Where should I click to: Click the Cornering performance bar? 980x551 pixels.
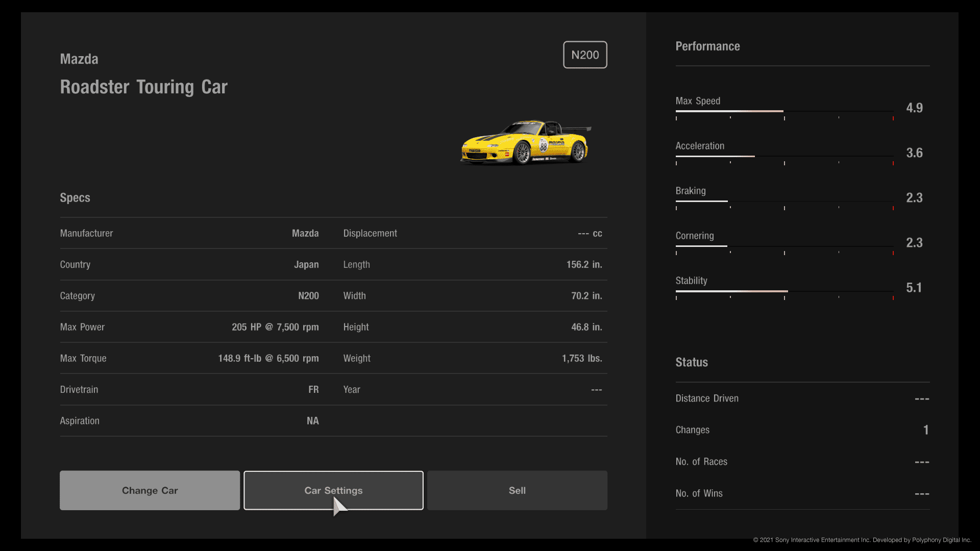point(785,246)
